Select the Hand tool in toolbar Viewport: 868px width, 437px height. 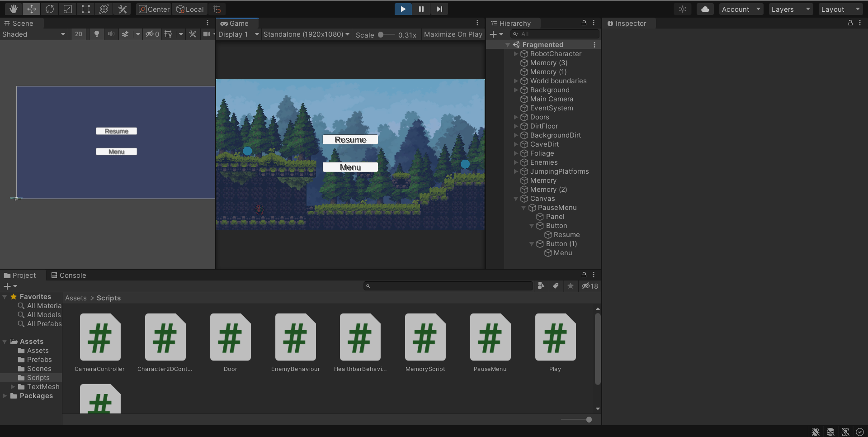tap(14, 9)
